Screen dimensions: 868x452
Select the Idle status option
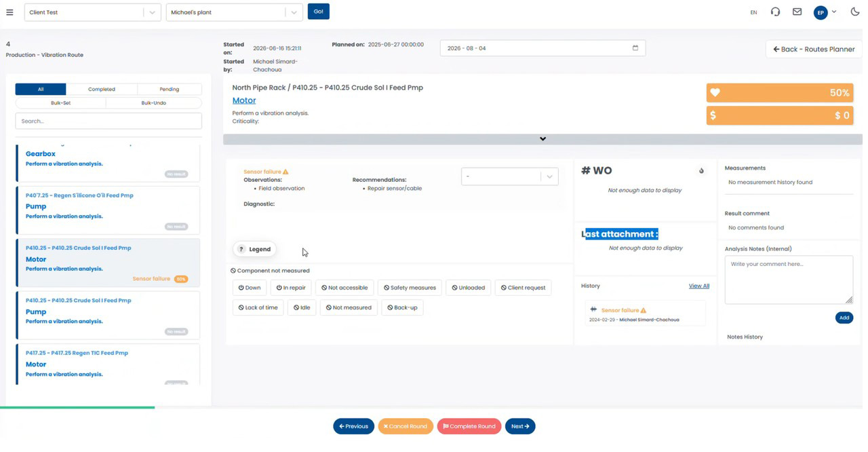(x=302, y=307)
